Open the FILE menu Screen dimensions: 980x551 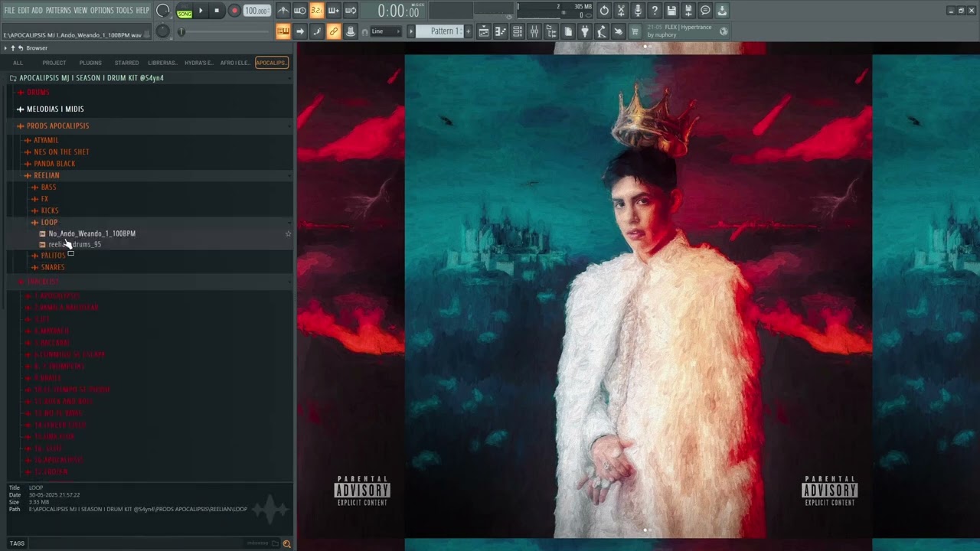(x=9, y=11)
